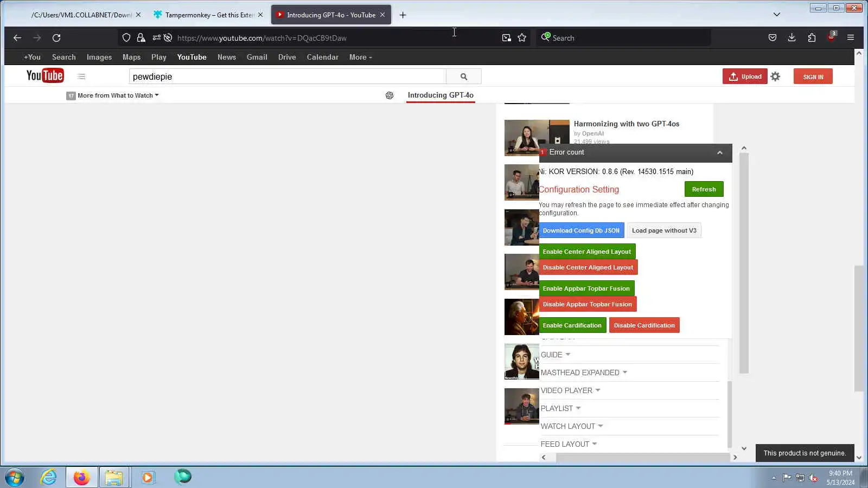Expand the FEED LAYOUT section

(x=569, y=444)
